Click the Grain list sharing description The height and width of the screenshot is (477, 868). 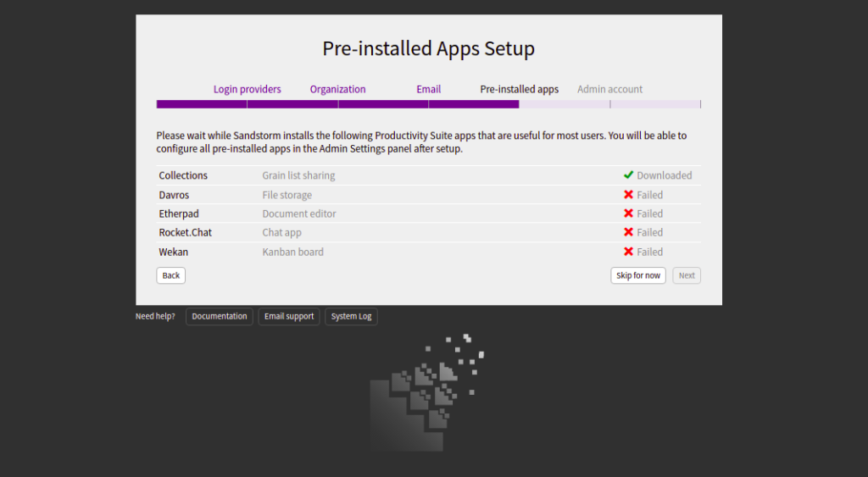tap(298, 175)
